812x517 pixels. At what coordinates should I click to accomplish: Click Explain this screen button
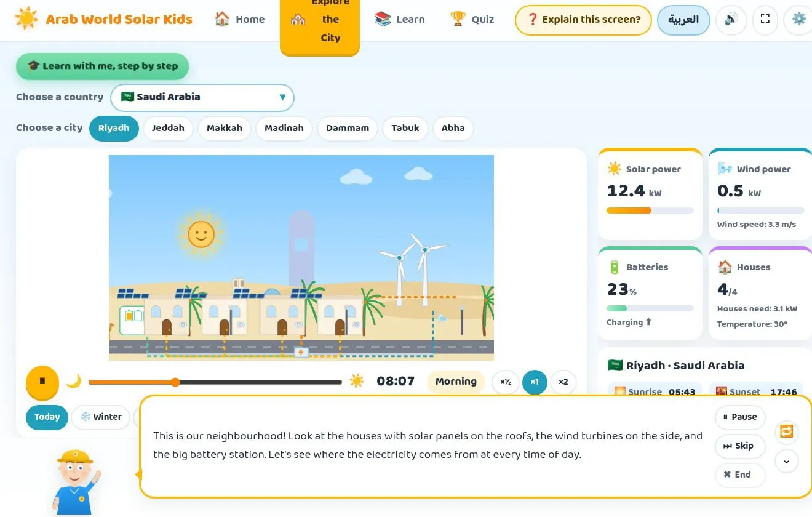click(583, 20)
